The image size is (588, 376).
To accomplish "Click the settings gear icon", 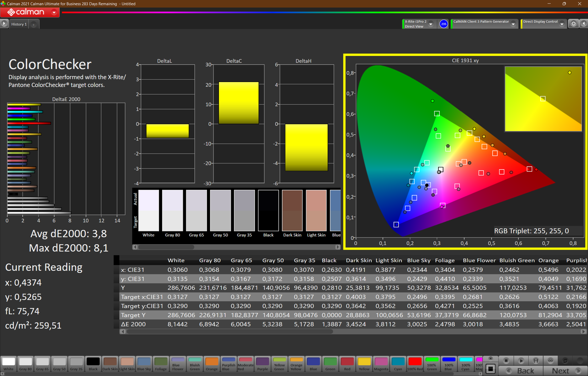I will [573, 24].
